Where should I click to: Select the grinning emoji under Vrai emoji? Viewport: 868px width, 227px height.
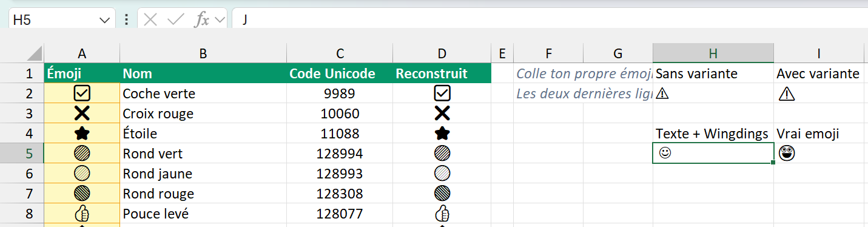(786, 154)
